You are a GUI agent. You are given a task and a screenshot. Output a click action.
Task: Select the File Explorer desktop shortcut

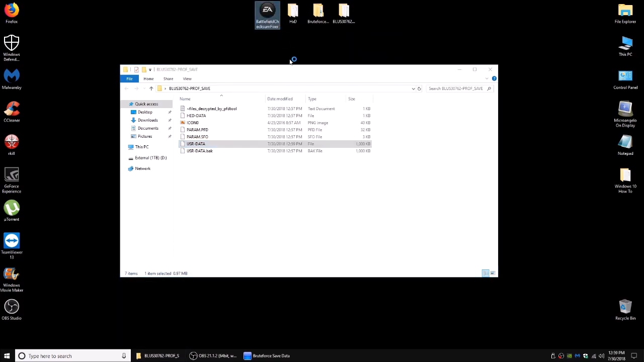pos(625,14)
